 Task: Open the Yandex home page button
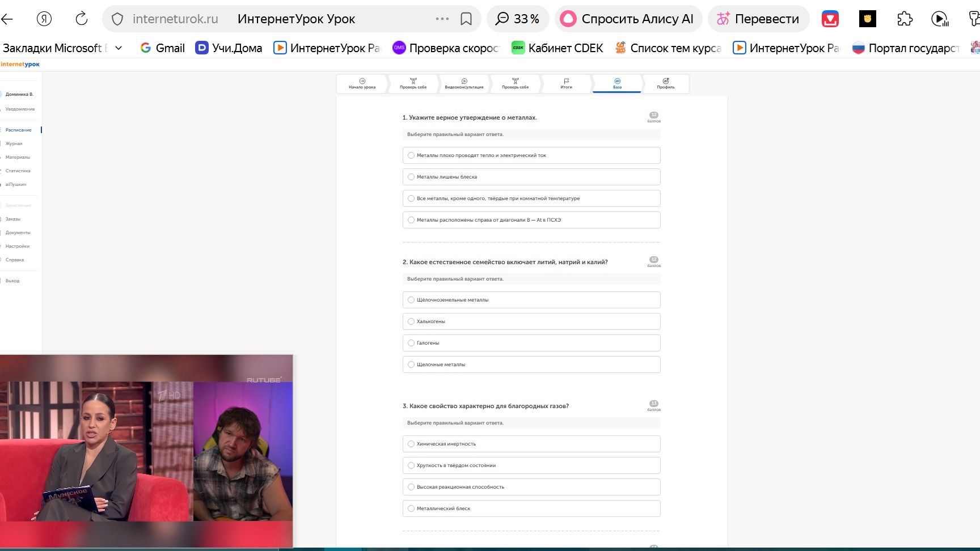44,19
